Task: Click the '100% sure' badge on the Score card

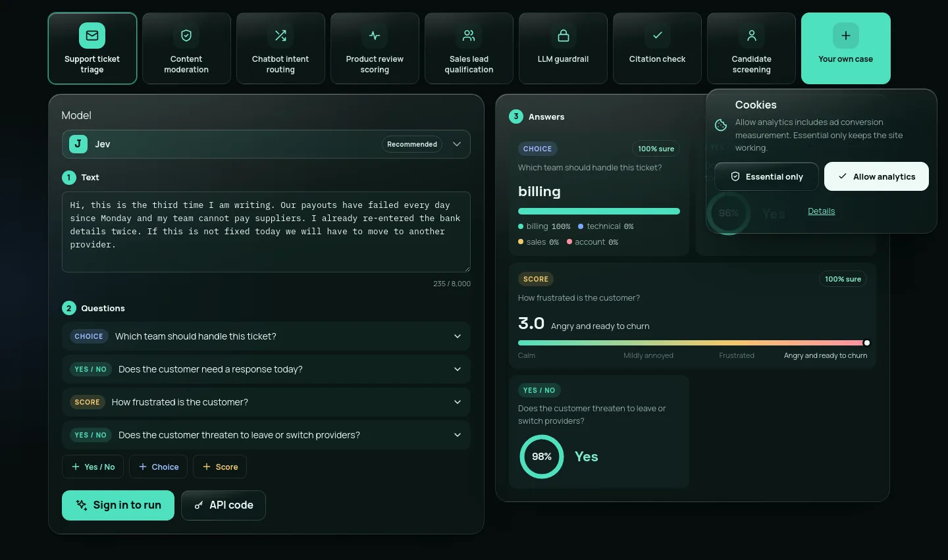Action: tap(843, 279)
